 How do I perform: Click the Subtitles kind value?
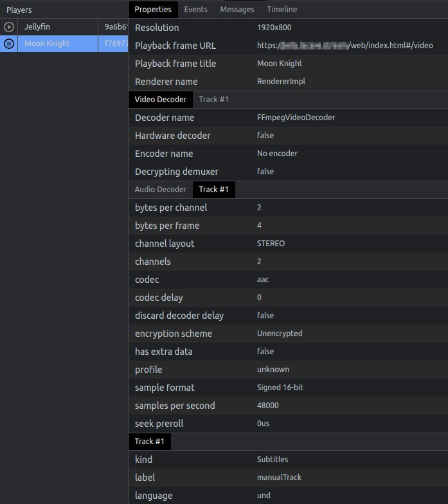click(273, 459)
